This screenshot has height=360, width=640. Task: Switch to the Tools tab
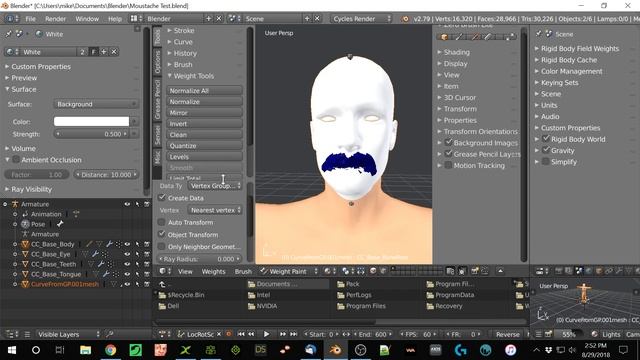tap(157, 37)
